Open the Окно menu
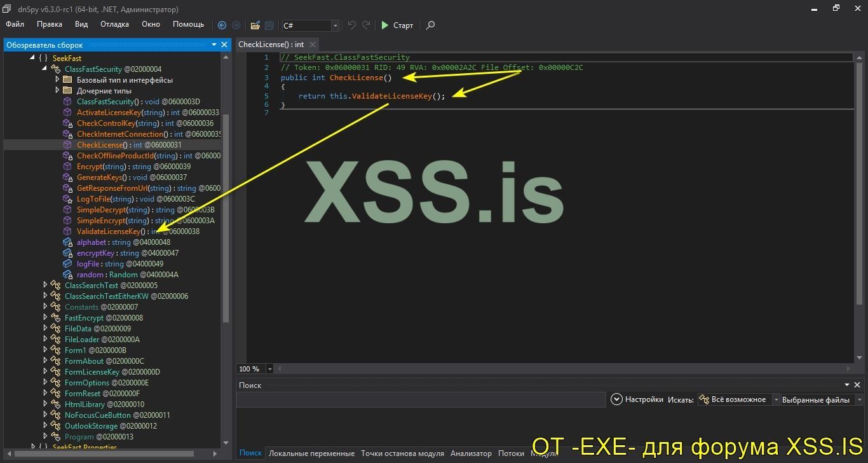868x463 pixels. coord(151,25)
